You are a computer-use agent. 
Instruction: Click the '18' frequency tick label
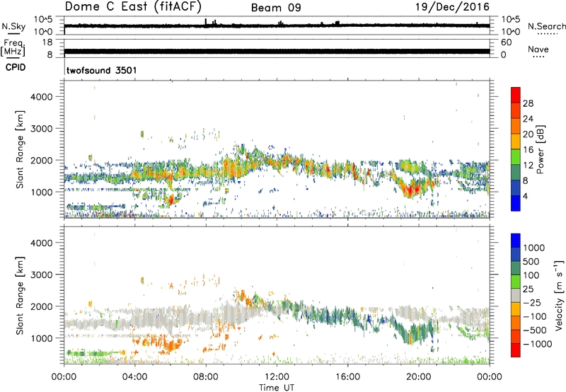(47, 42)
